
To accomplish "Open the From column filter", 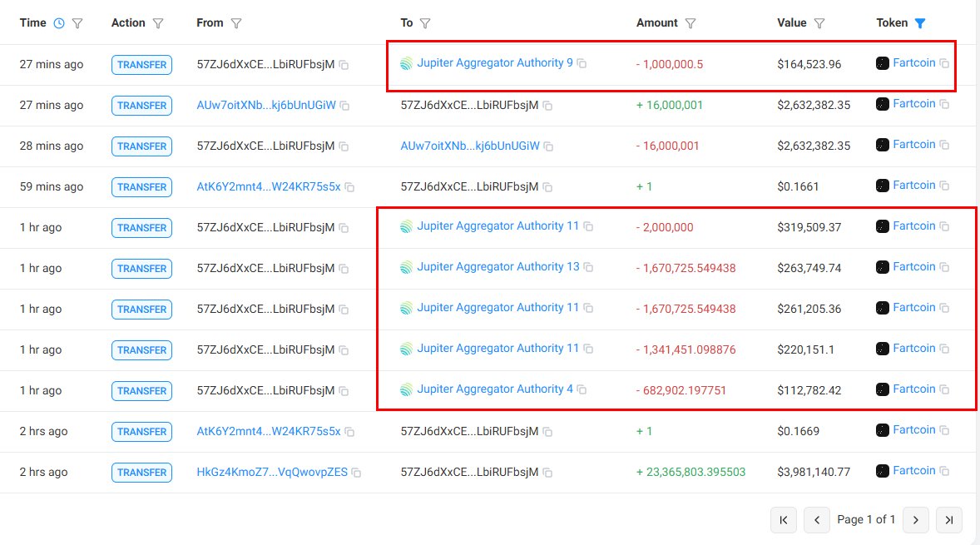I will click(236, 23).
